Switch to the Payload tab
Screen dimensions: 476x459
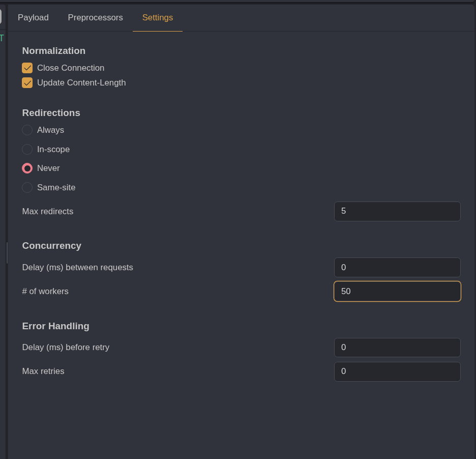(x=33, y=18)
